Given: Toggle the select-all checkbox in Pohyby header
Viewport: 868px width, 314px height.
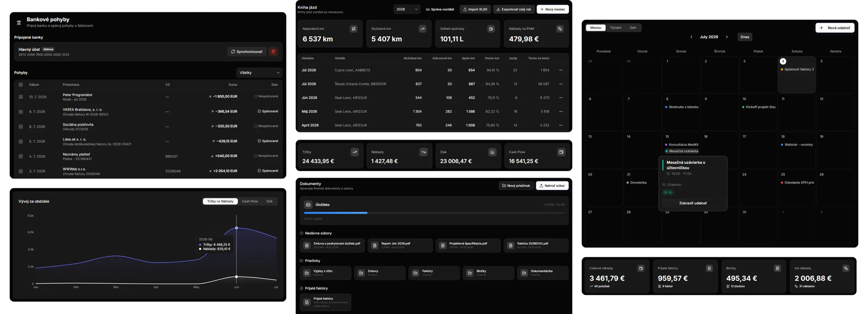Looking at the screenshot, I should pyautogui.click(x=21, y=85).
